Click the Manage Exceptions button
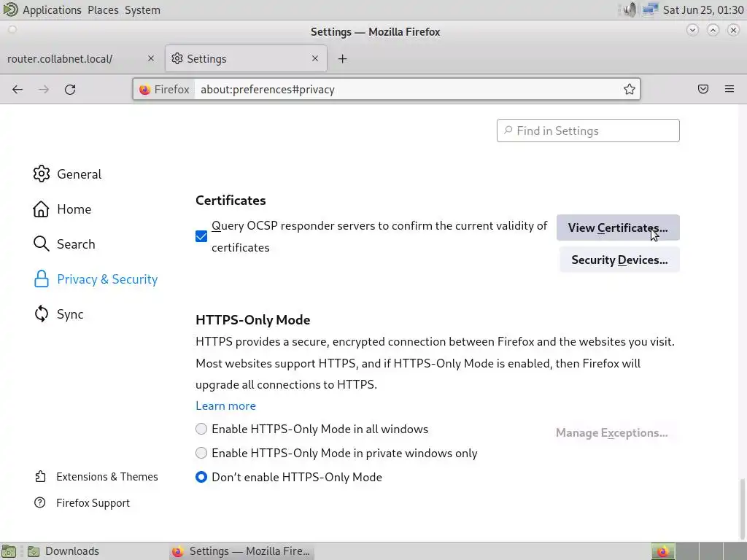Image resolution: width=747 pixels, height=560 pixels. point(612,432)
